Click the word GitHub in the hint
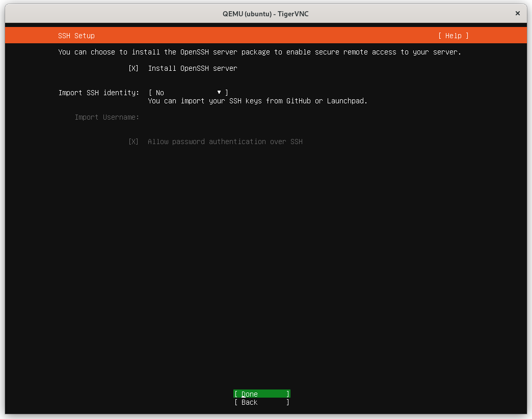 point(298,101)
